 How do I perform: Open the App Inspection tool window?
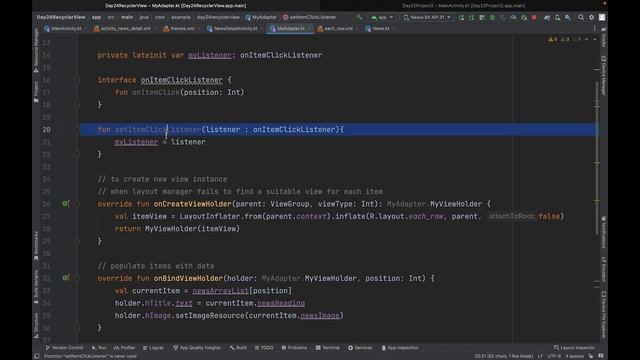coord(400,348)
